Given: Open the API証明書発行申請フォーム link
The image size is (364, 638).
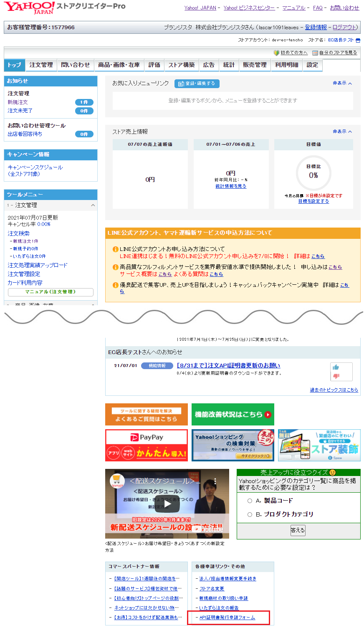Looking at the screenshot, I should point(227,618).
